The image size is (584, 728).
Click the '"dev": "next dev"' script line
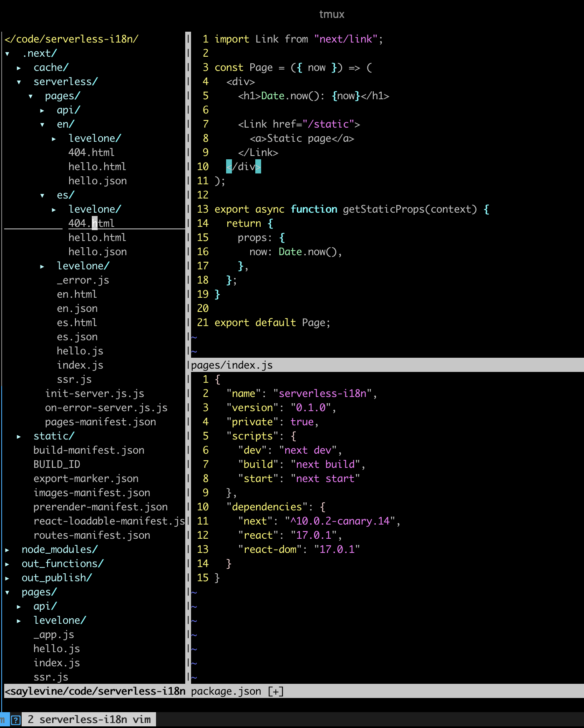pyautogui.click(x=290, y=450)
